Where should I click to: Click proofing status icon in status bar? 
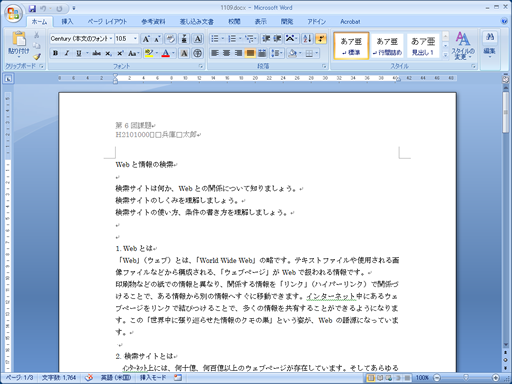pyautogui.click(x=89, y=378)
